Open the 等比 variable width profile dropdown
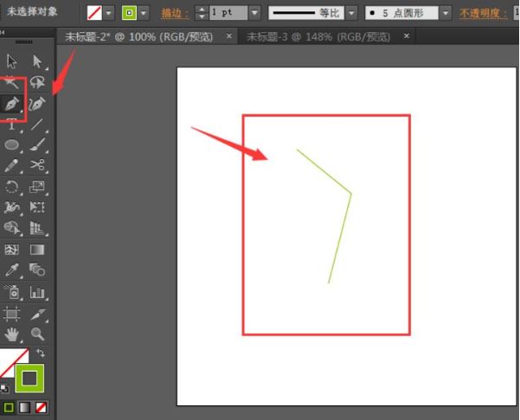 point(351,13)
